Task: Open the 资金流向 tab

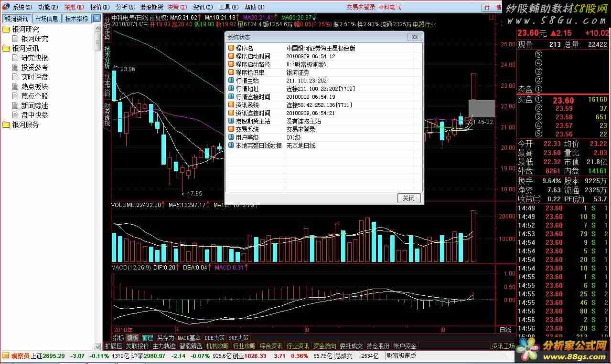Action: point(324,346)
